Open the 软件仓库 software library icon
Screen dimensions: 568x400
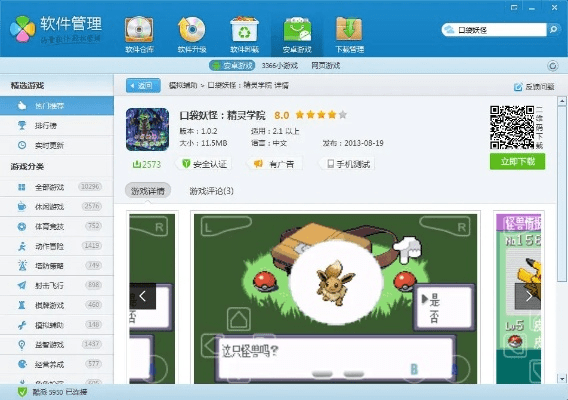pyautogui.click(x=139, y=34)
